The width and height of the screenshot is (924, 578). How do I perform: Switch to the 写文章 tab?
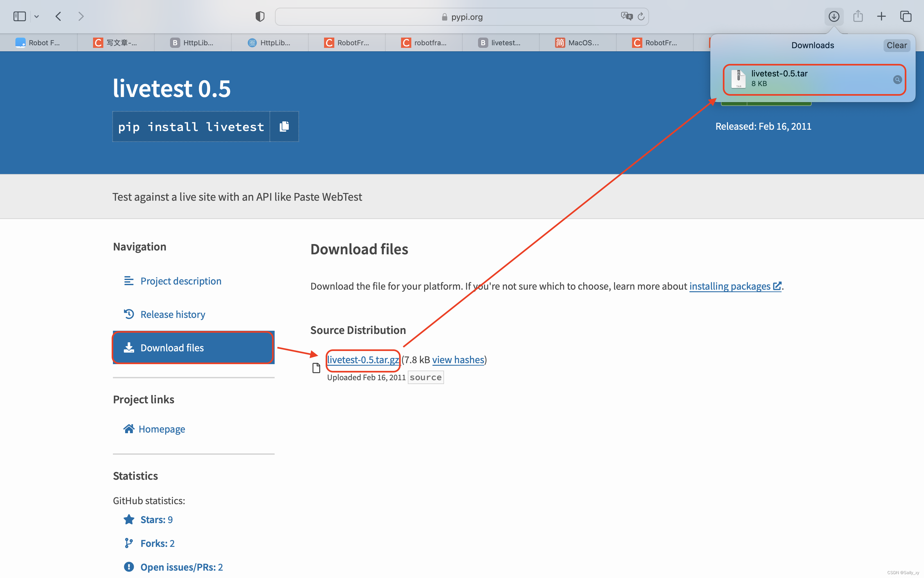[116, 43]
